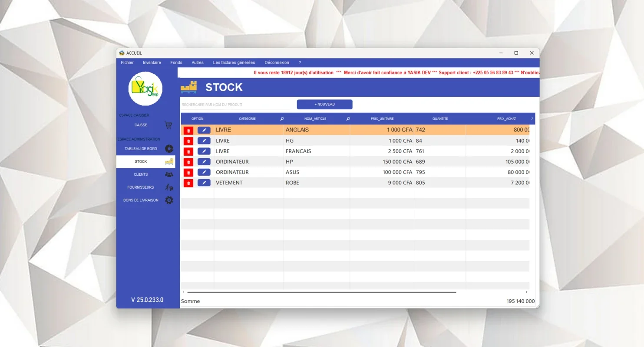The image size is (644, 347).
Task: Click the 150 000 CFA price cell
Action: [x=382, y=162]
